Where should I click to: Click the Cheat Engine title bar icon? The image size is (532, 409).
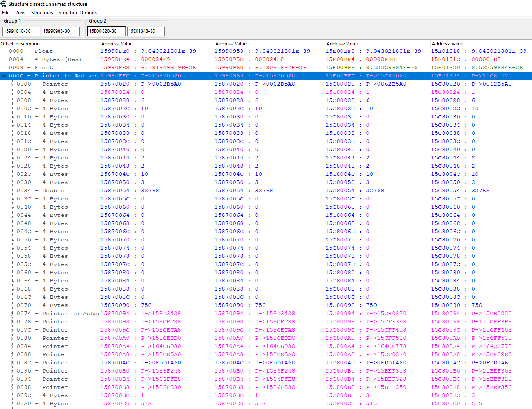pyautogui.click(x=4, y=4)
